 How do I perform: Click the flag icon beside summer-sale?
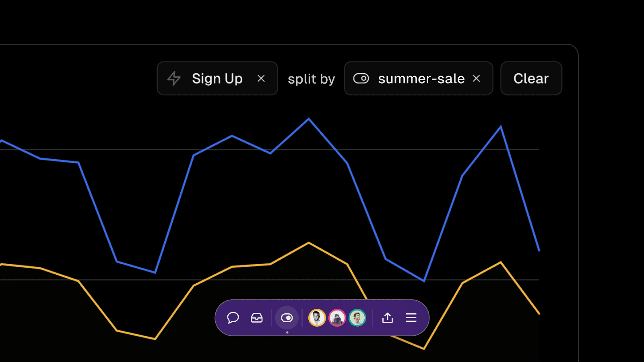point(361,78)
